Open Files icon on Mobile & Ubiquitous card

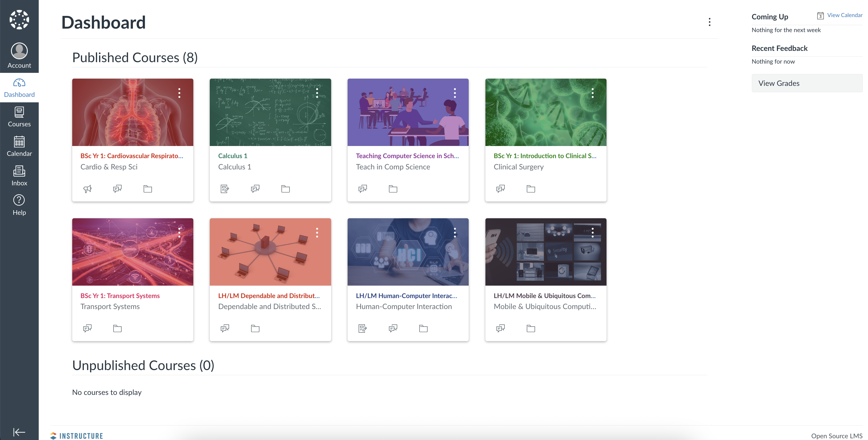531,328
